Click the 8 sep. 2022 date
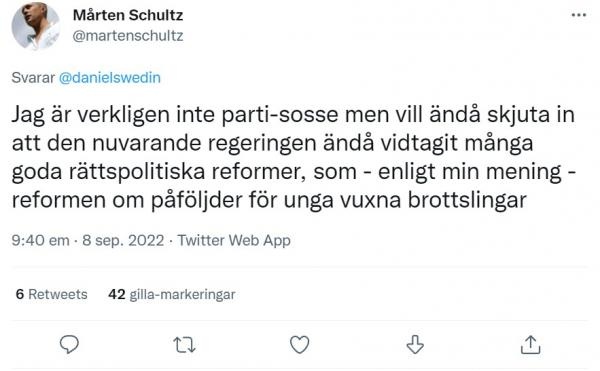 click(123, 240)
